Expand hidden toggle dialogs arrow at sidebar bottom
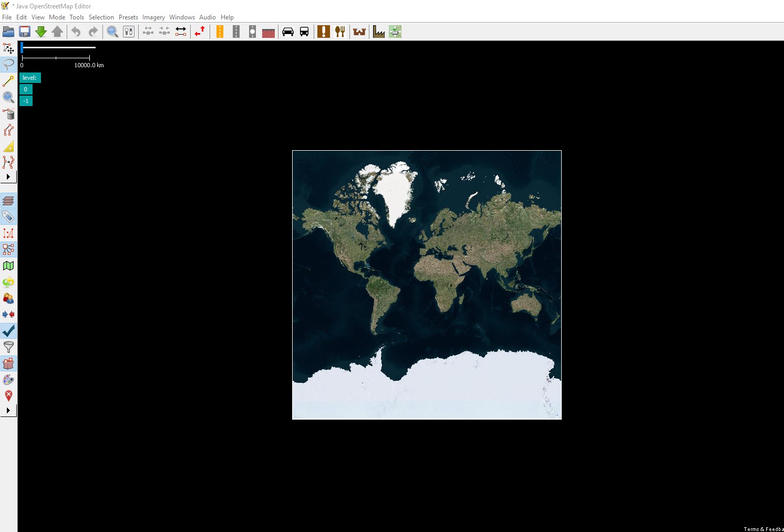The height and width of the screenshot is (532, 784). [8, 410]
